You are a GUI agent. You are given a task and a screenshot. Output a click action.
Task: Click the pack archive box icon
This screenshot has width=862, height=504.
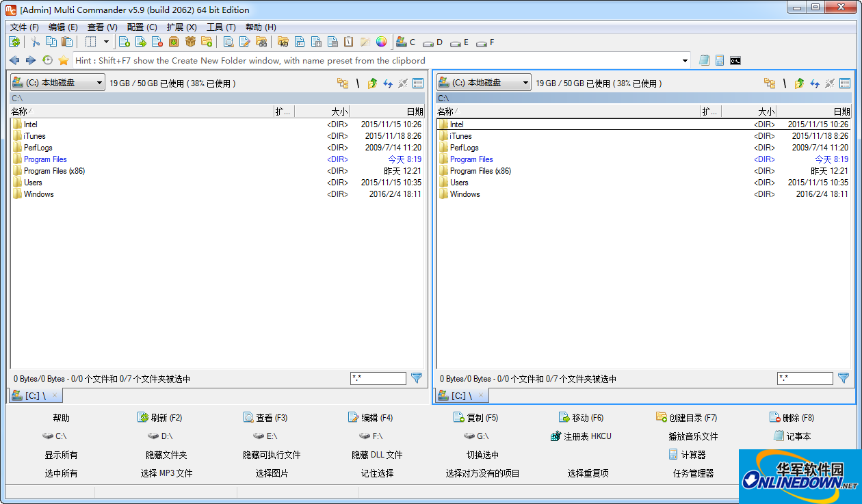(x=174, y=42)
